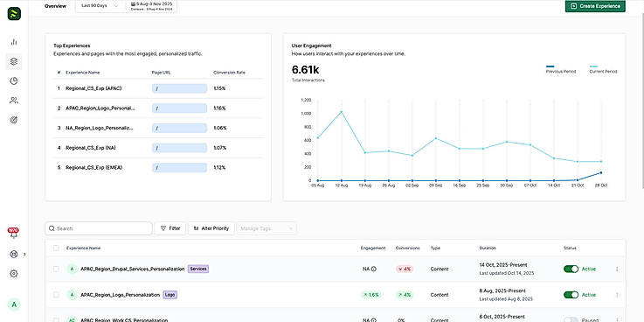Click the Create Experience button
The image size is (644, 322).
click(x=595, y=6)
